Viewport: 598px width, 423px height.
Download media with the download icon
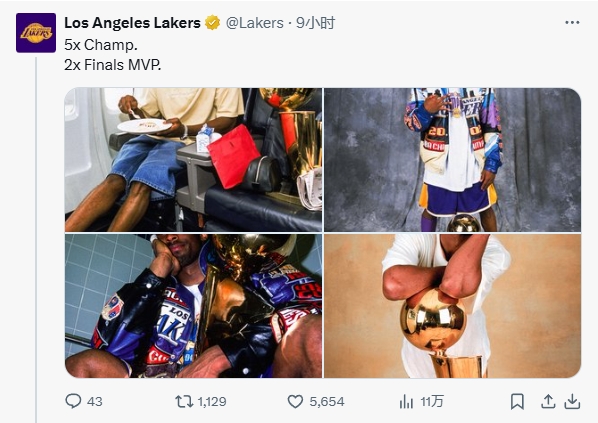click(572, 402)
